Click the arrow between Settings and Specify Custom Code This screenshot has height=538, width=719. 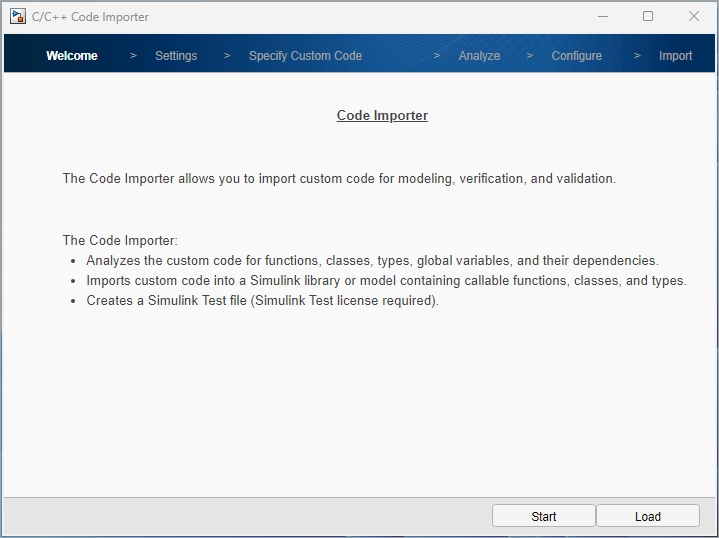tap(227, 56)
